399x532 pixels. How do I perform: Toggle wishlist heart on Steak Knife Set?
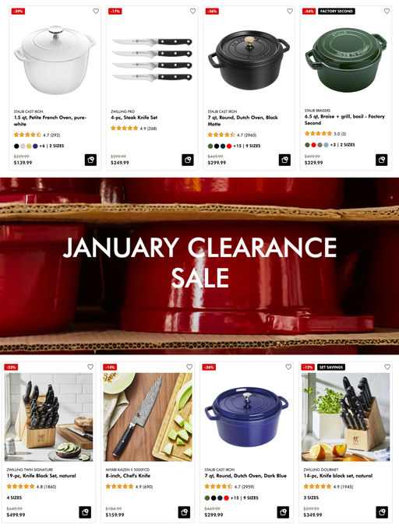(193, 11)
